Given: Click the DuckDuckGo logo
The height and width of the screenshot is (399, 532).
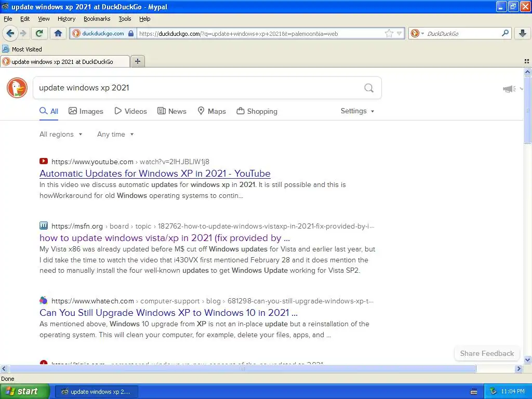Looking at the screenshot, I should pyautogui.click(x=17, y=87).
